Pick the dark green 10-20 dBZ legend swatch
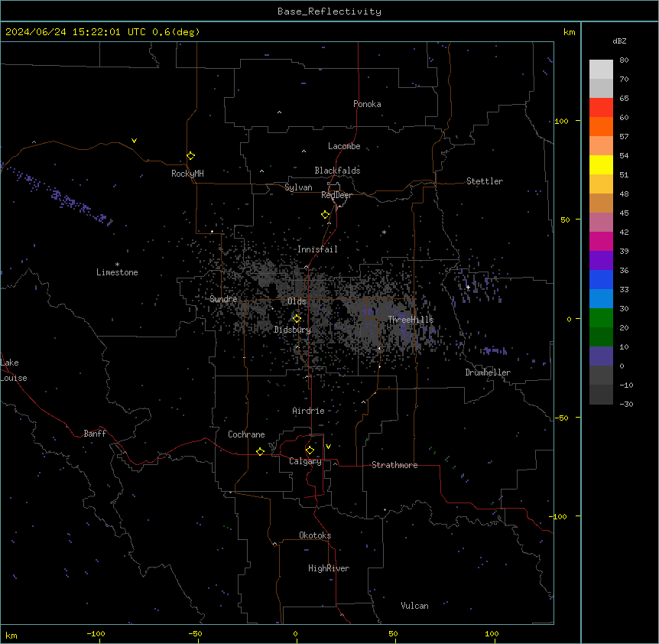 (x=601, y=337)
